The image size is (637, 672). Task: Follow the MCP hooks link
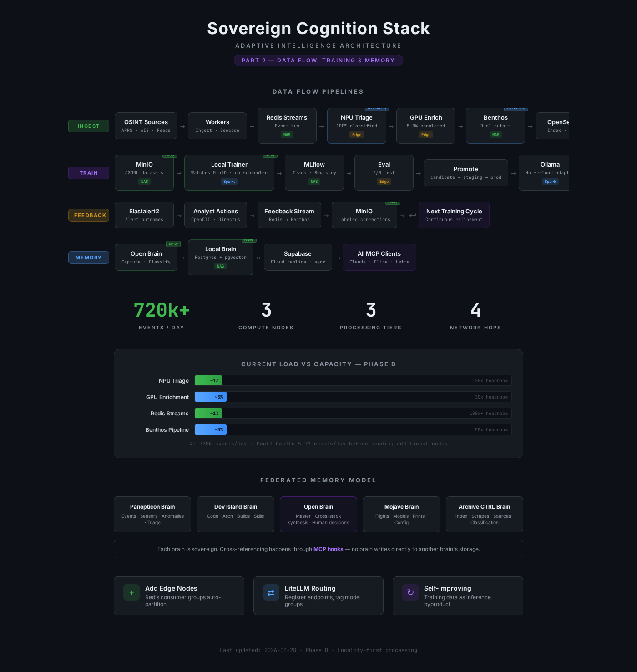329,549
